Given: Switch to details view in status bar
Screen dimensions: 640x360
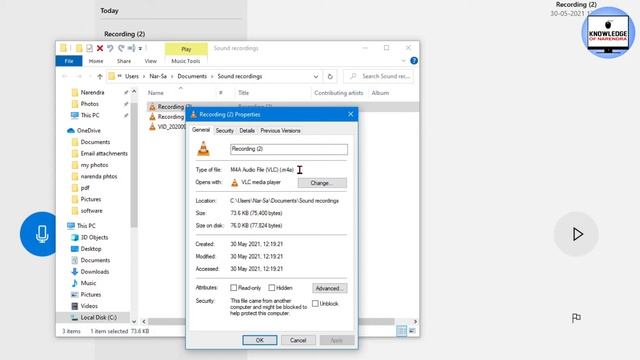Looking at the screenshot, I should coord(401,331).
